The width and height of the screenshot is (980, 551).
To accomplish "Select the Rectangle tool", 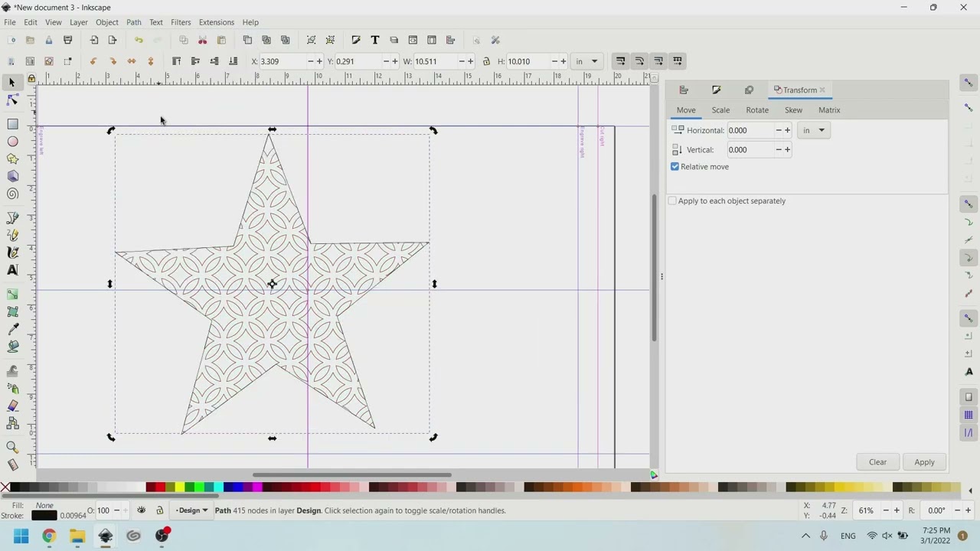I will [x=12, y=124].
